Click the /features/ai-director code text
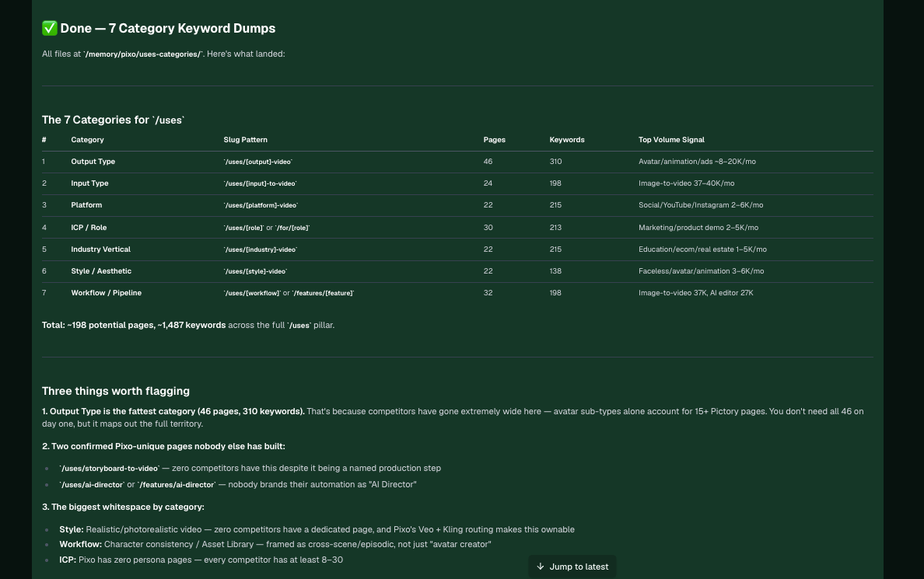 (x=177, y=485)
